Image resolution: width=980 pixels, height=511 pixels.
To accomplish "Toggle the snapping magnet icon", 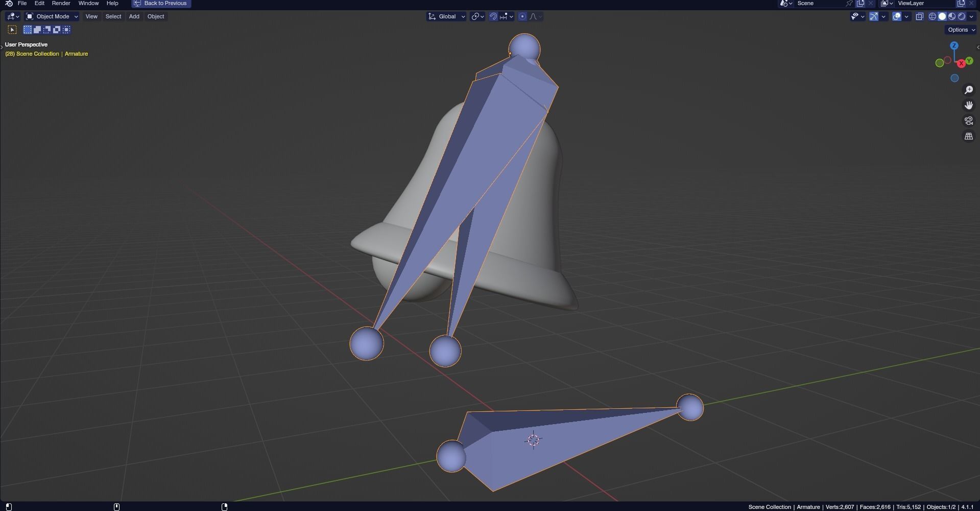I will 493,16.
